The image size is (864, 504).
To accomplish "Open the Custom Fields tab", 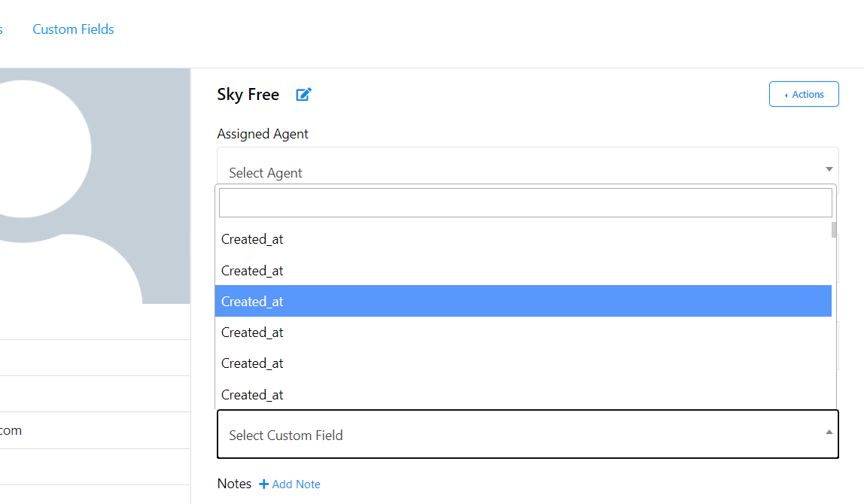I will point(73,29).
